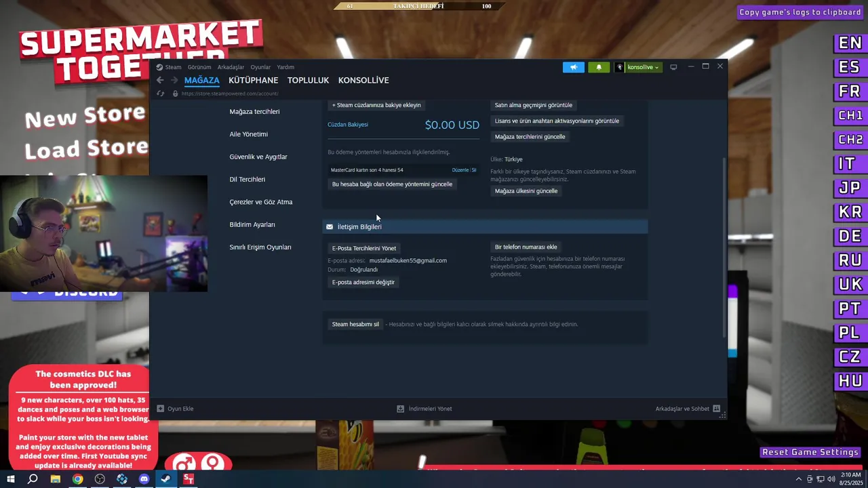Select EN language in game
868x488 pixels.
coord(850,43)
